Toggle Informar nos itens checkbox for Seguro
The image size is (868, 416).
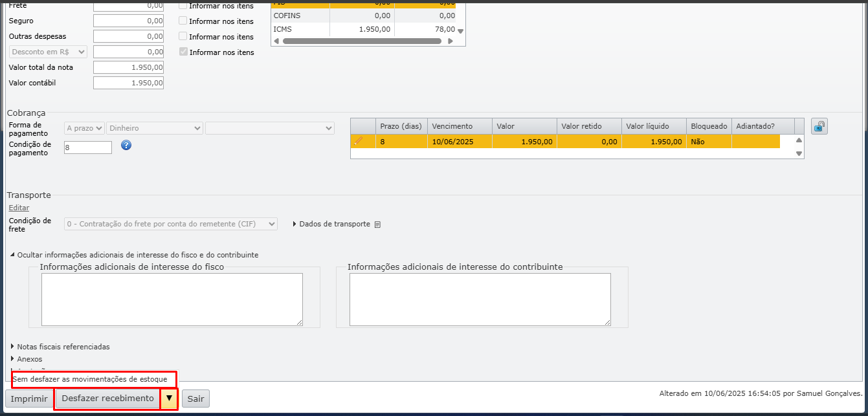pyautogui.click(x=183, y=21)
